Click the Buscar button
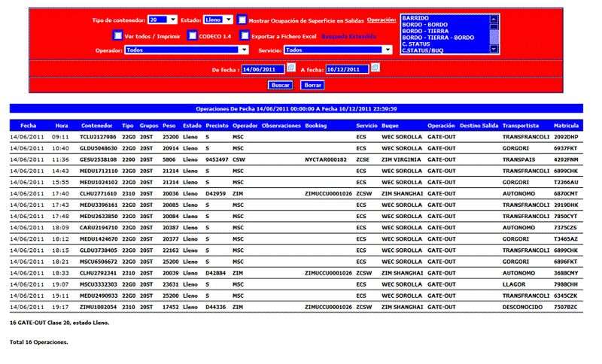Screen dimensions: 602x364 280,85
